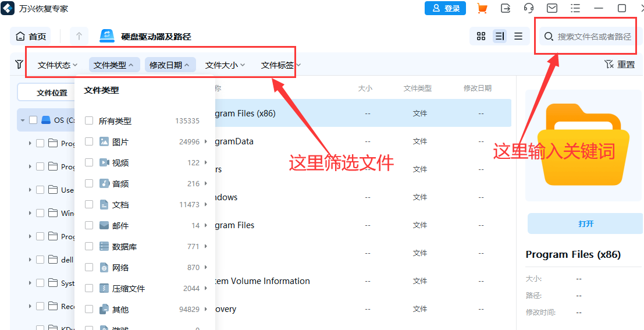Click the OS (C:) drive icon

(x=46, y=120)
